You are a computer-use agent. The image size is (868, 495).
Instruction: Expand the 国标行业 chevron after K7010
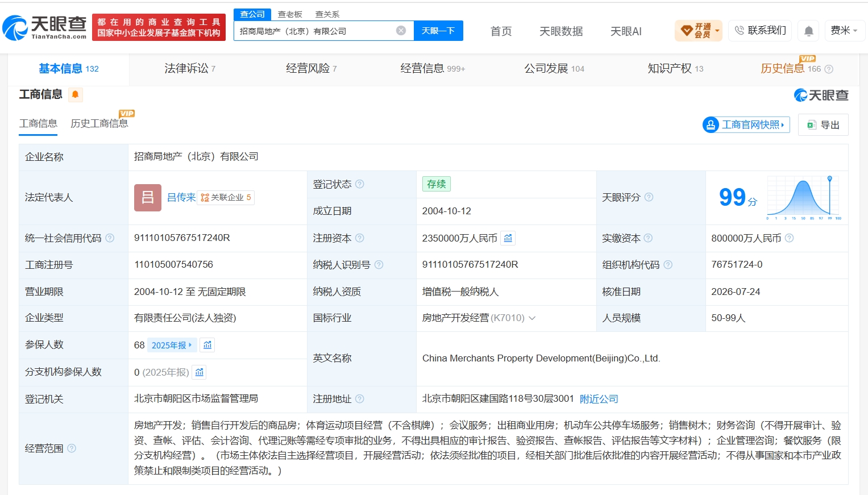click(532, 318)
